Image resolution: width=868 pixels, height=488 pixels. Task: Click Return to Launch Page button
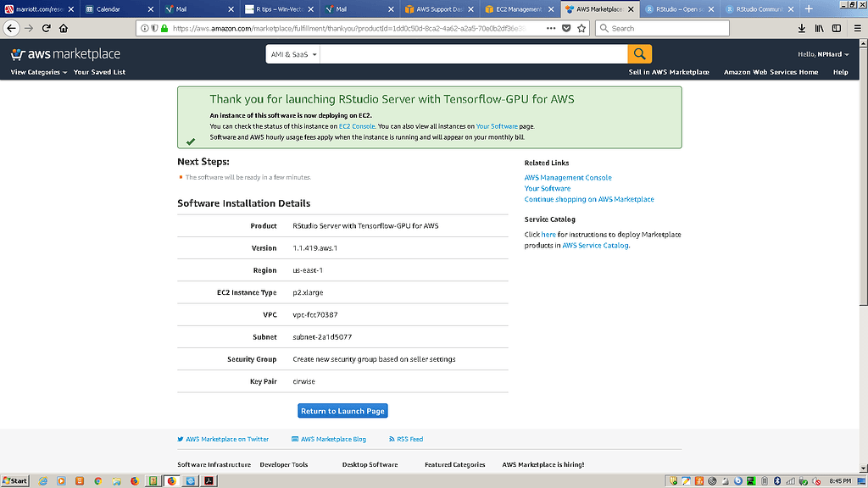coord(342,411)
